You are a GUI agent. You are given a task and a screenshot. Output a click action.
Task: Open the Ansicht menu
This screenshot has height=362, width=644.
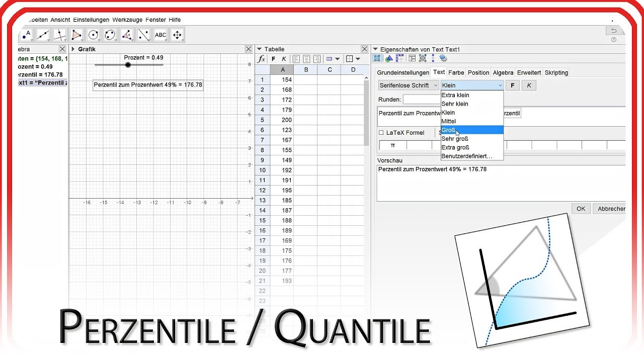pyautogui.click(x=60, y=20)
